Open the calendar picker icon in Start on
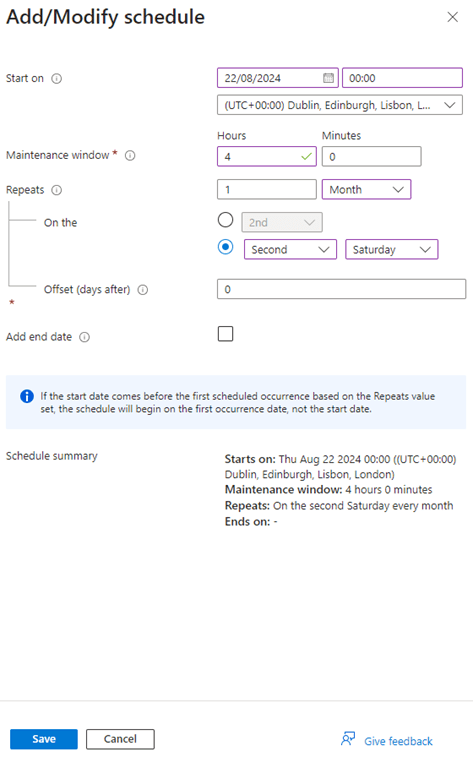 click(329, 78)
